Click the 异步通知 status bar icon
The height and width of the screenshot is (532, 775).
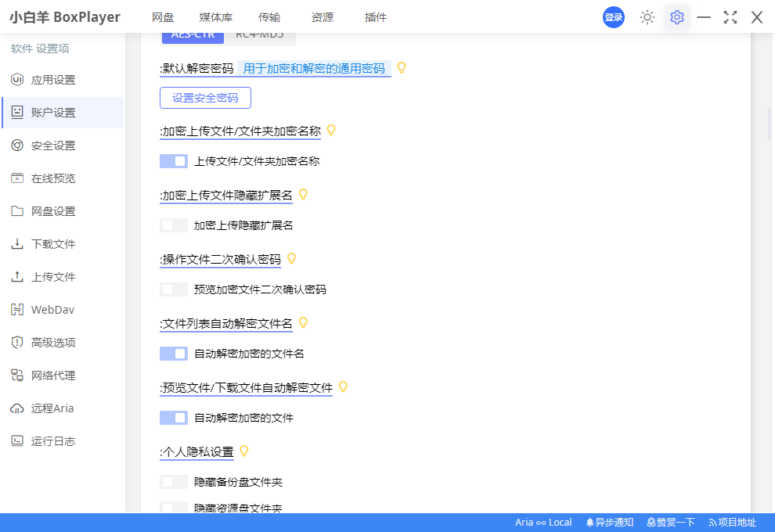pyautogui.click(x=610, y=522)
